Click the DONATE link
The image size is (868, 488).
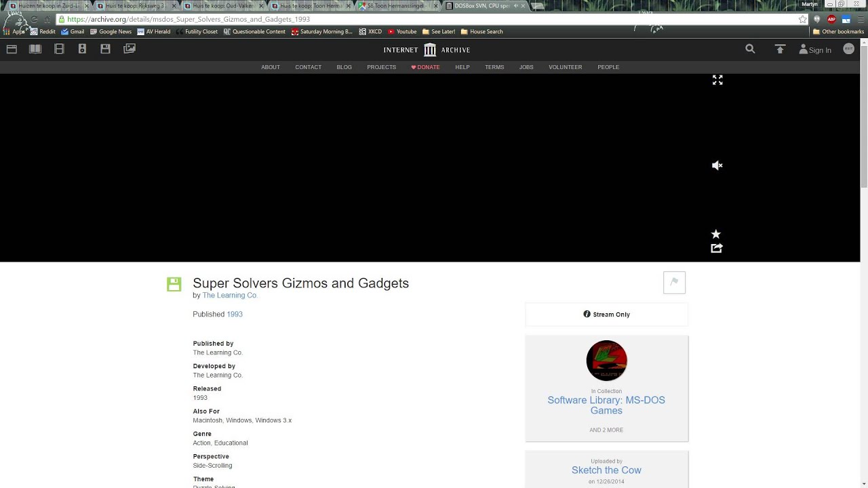coord(425,67)
